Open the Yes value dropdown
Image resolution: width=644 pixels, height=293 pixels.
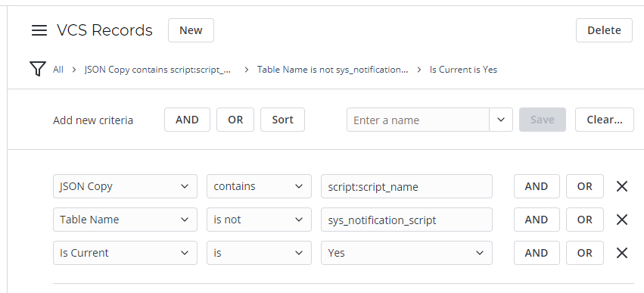pyautogui.click(x=406, y=253)
